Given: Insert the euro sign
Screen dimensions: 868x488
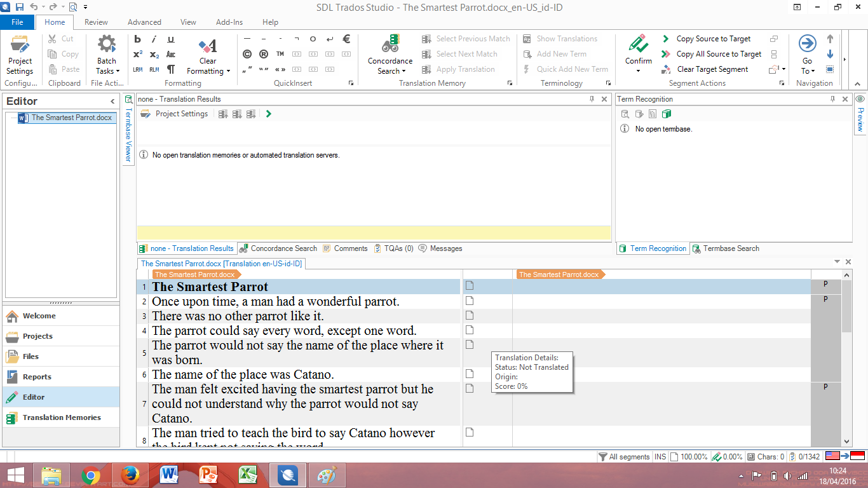Looking at the screenshot, I should 346,39.
